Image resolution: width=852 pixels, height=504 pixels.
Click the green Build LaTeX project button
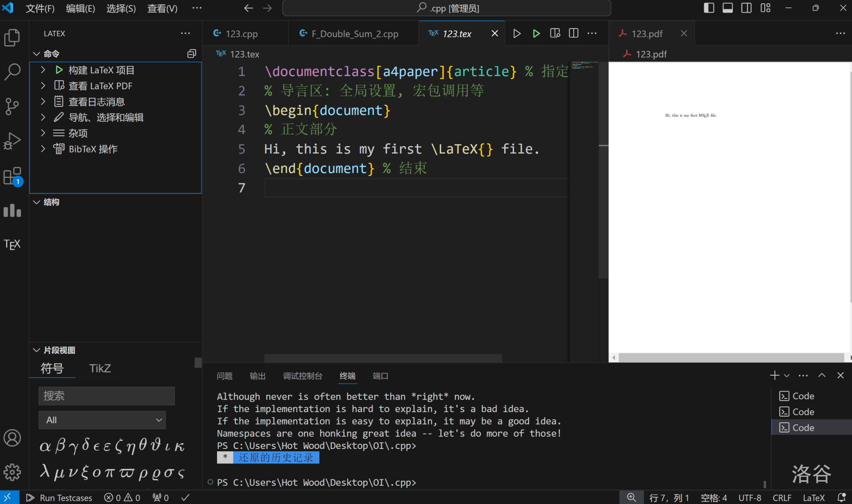[x=536, y=34]
